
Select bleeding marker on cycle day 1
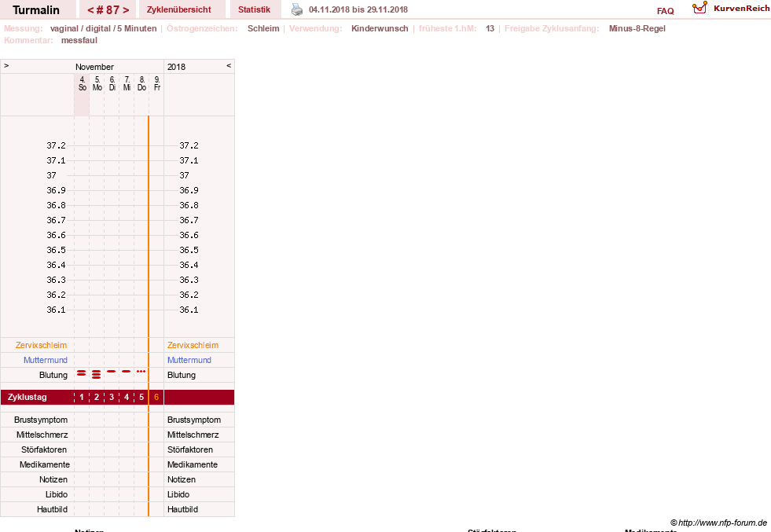coord(82,373)
